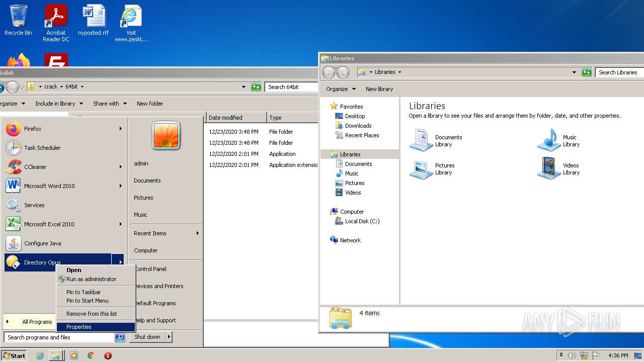Open Configure Java from Start menu
The image size is (644, 362).
[x=64, y=243]
